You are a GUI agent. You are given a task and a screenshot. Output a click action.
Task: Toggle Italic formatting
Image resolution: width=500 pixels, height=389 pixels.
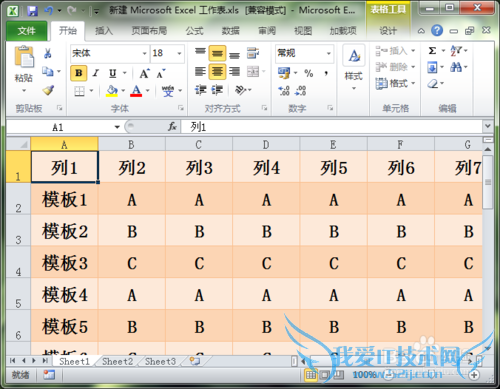(96, 73)
